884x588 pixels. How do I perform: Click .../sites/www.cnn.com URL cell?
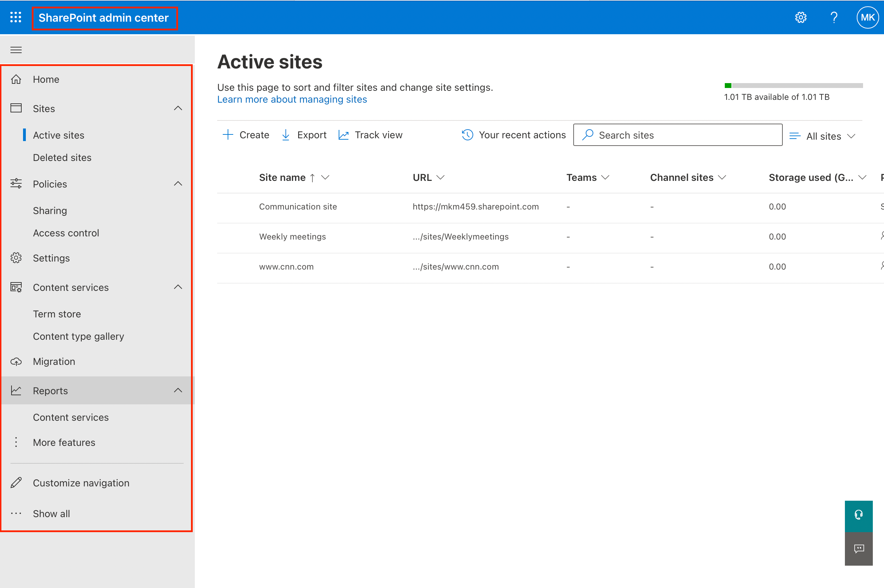(x=456, y=267)
